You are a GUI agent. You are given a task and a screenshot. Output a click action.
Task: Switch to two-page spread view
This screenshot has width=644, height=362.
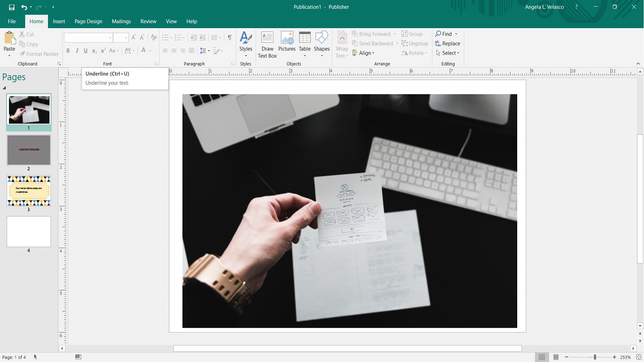click(556, 357)
